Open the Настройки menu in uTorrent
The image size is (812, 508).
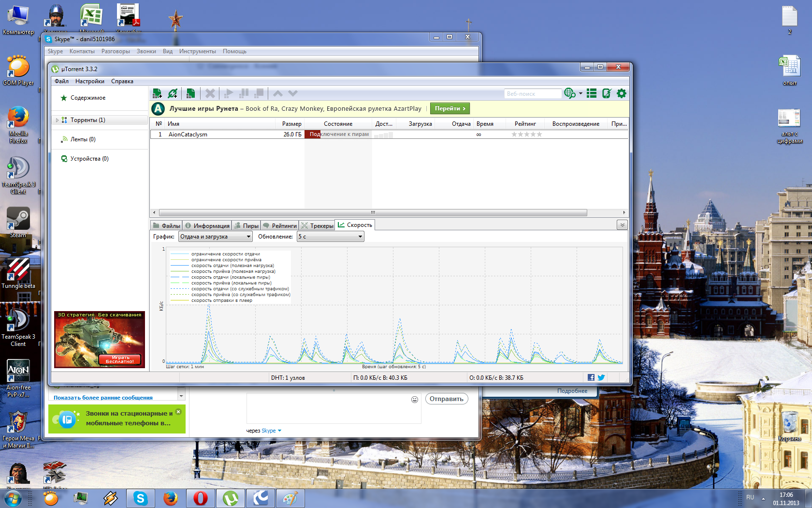[x=90, y=81]
